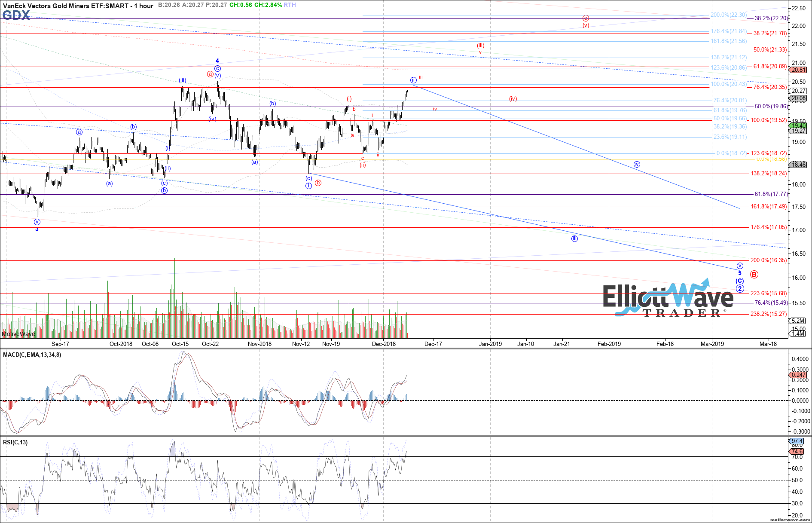Screen dimensions: 812x523
Task: Select the 100.0%(20.43) extension label
Action: (x=729, y=84)
